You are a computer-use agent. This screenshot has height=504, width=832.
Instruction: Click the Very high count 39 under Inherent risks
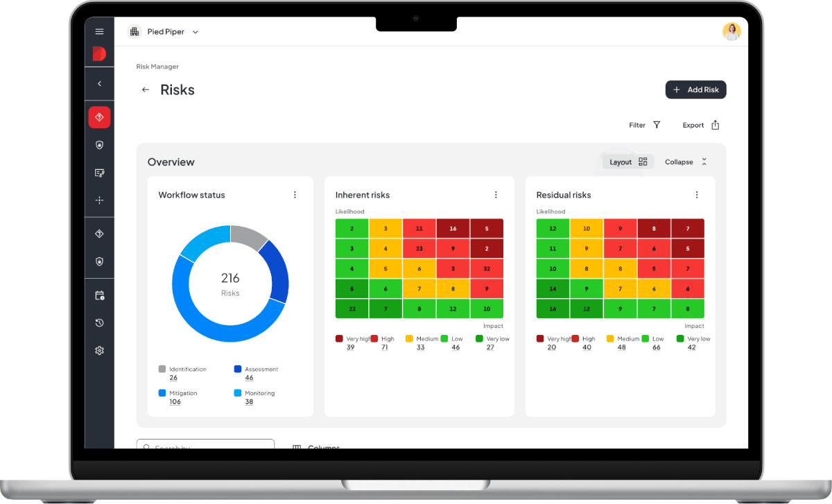[350, 347]
